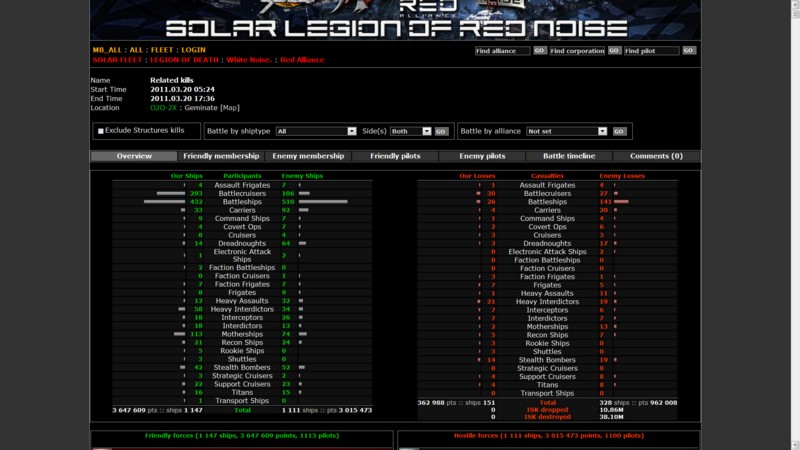Click Stealth Bombers in Casualties list
Viewport: 800px width, 450px height.
(547, 360)
